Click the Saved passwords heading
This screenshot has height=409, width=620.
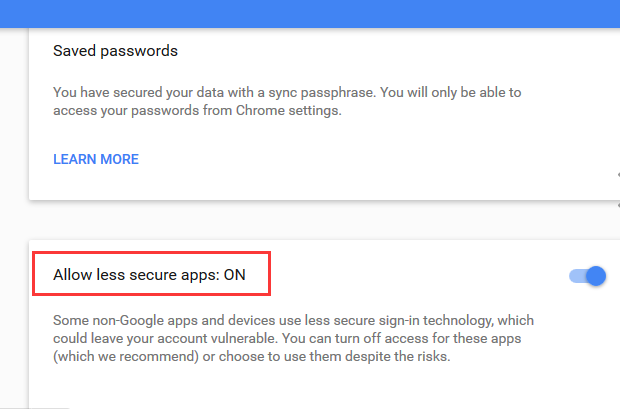coord(115,51)
